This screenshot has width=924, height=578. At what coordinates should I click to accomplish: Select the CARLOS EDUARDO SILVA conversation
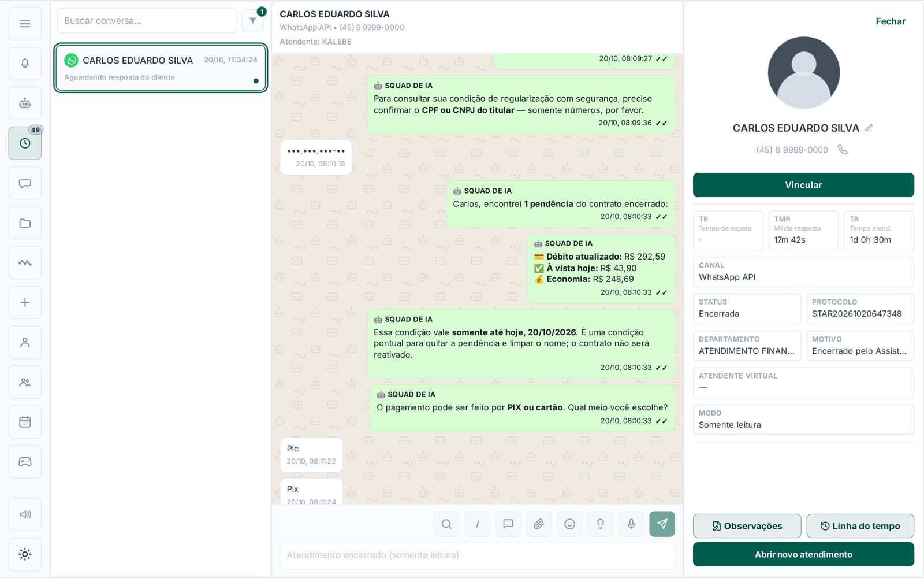point(161,68)
